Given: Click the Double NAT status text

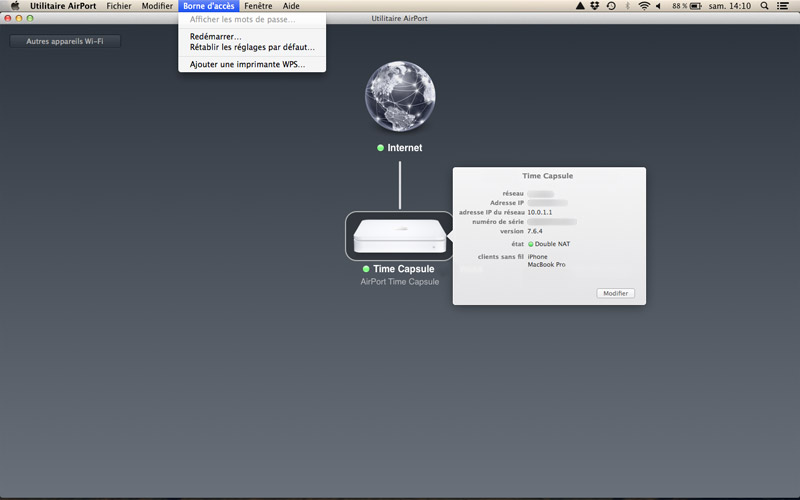Looking at the screenshot, I should 552,244.
